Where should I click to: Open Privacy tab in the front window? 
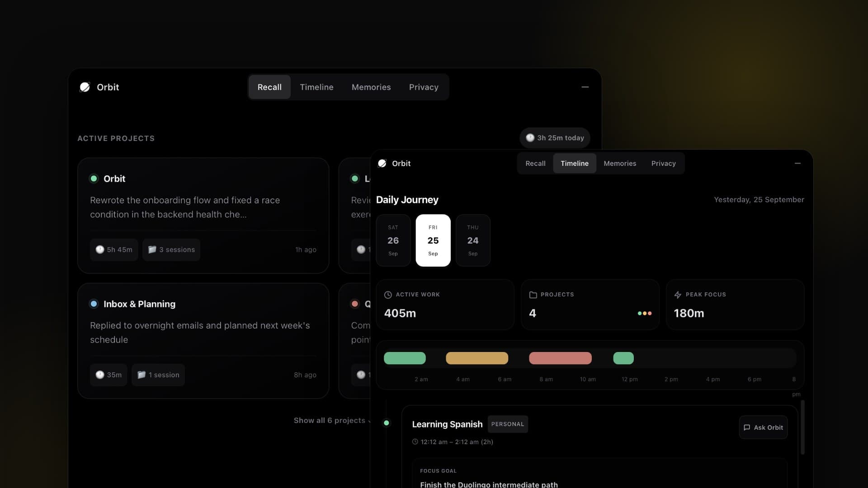(x=663, y=164)
